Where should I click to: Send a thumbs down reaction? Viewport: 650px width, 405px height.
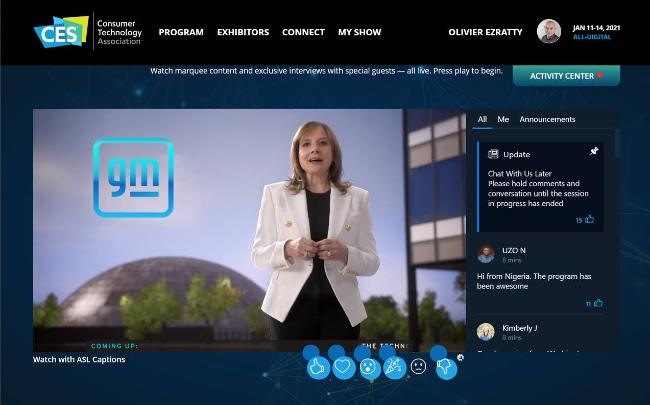pos(446,368)
